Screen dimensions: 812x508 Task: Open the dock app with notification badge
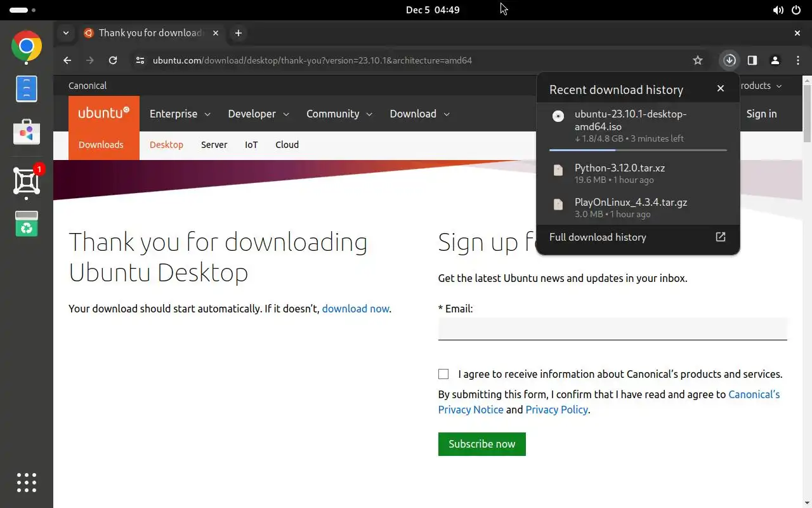pyautogui.click(x=27, y=181)
